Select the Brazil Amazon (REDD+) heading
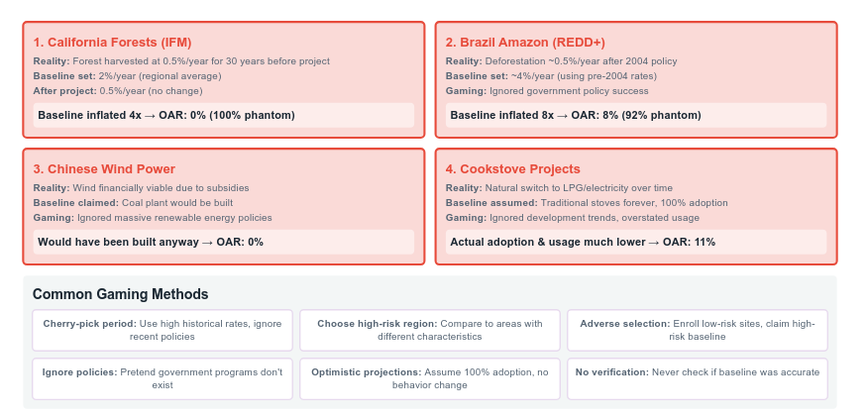This screenshot has width=868, height=417. [x=524, y=43]
